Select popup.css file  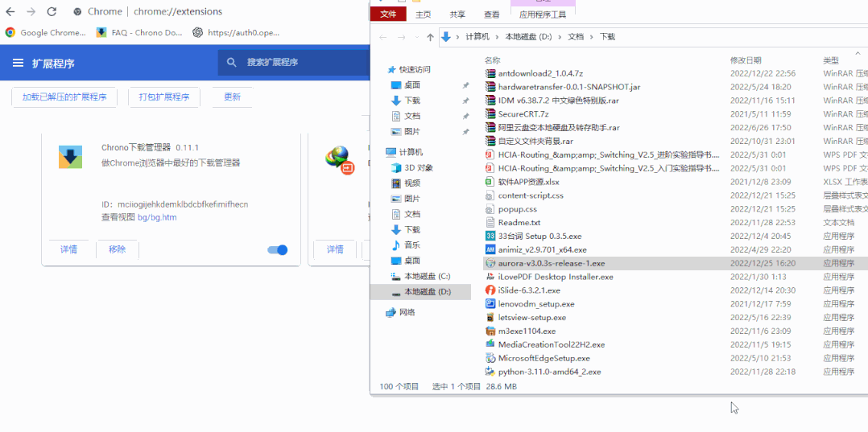(517, 209)
